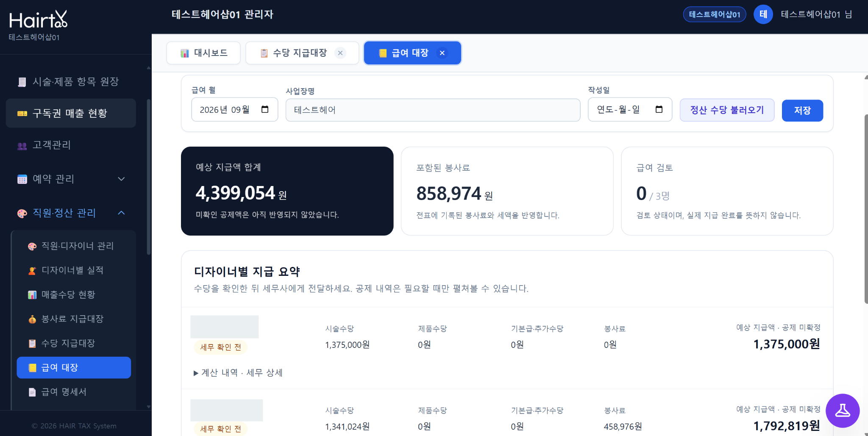Click the 급여 월 date field
The image size is (868, 436).
[x=235, y=110]
